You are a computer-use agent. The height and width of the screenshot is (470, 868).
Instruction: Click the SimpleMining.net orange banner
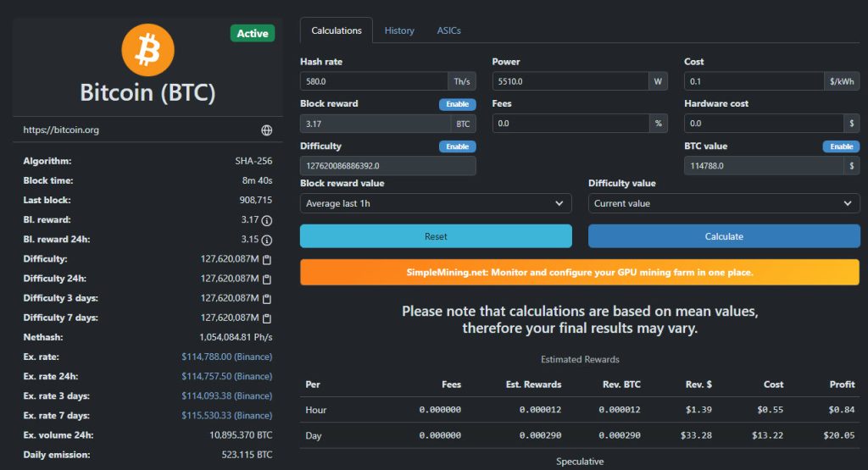coord(580,273)
